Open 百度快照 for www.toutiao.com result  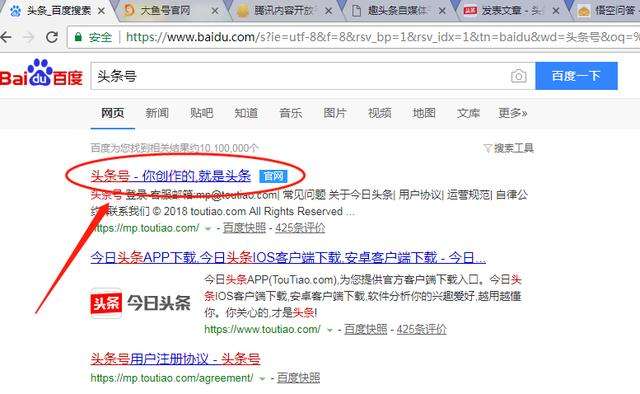366,329
